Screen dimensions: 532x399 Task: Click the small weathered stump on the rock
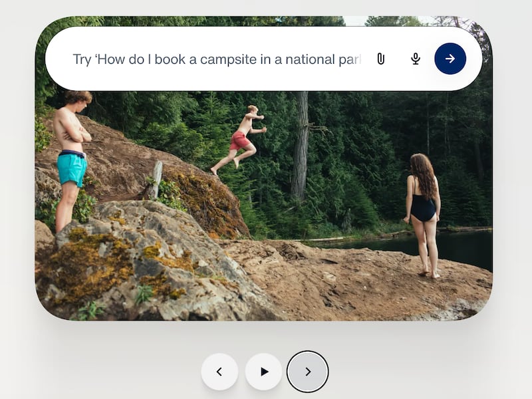157,180
